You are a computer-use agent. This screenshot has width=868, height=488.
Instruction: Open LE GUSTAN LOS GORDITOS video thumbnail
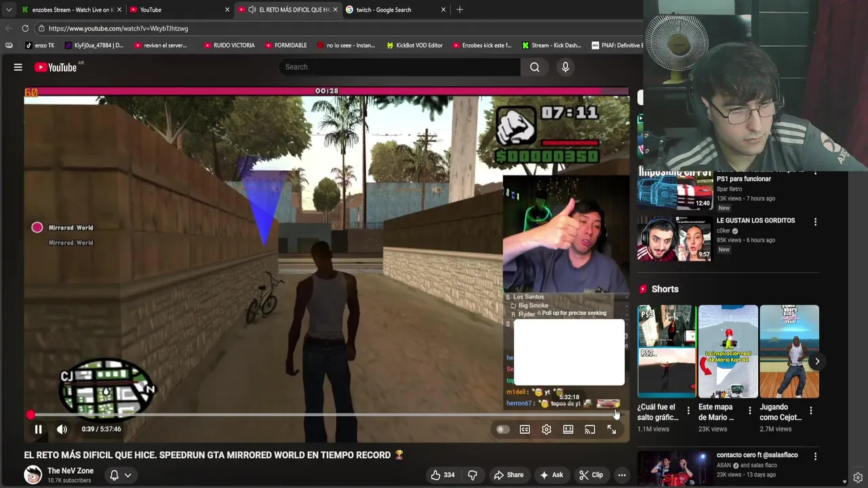click(674, 239)
